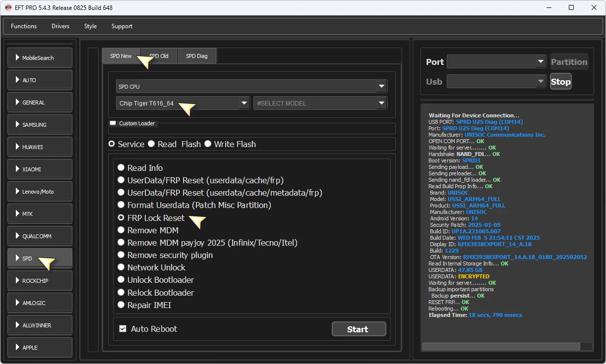Image resolution: width=606 pixels, height=364 pixels.
Task: Click the Custom Loader folder icon
Action: click(113, 123)
